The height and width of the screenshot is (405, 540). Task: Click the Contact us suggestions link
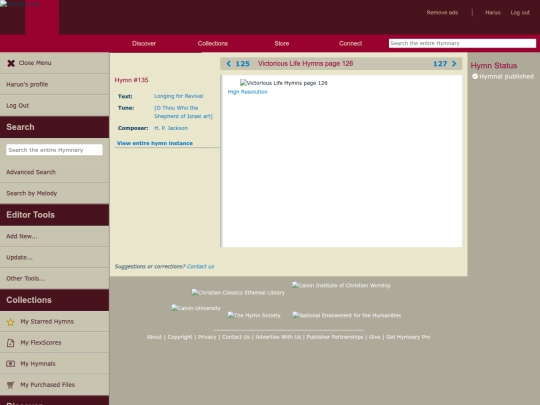[200, 267]
